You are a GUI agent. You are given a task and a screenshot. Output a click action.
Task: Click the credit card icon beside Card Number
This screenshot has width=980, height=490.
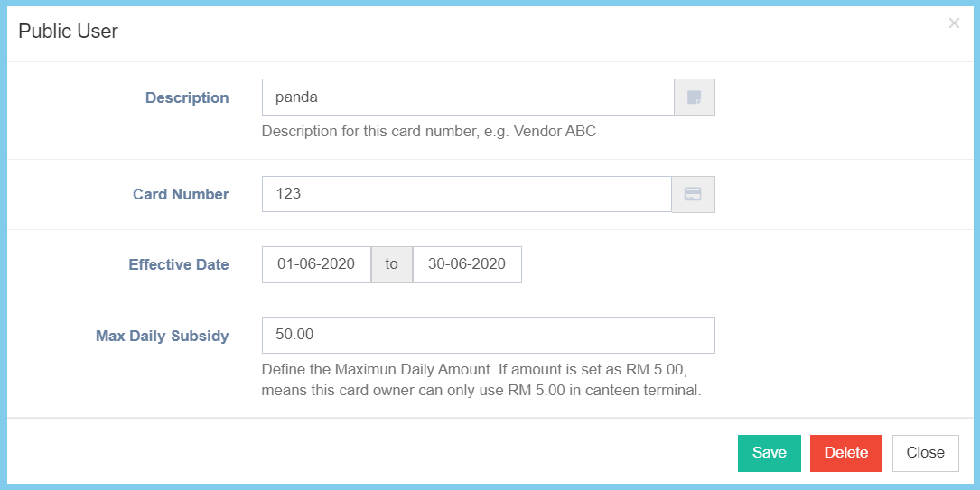click(693, 194)
